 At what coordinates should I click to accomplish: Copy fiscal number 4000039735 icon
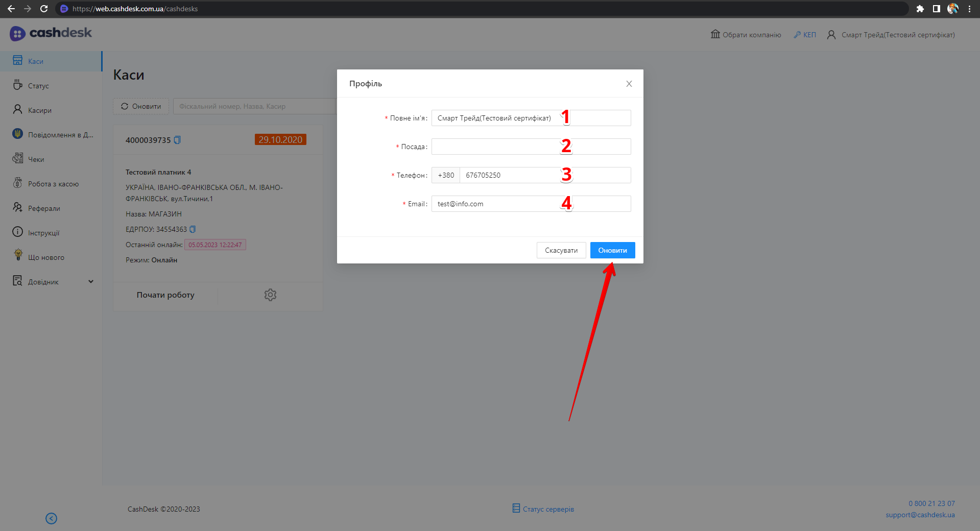click(177, 140)
